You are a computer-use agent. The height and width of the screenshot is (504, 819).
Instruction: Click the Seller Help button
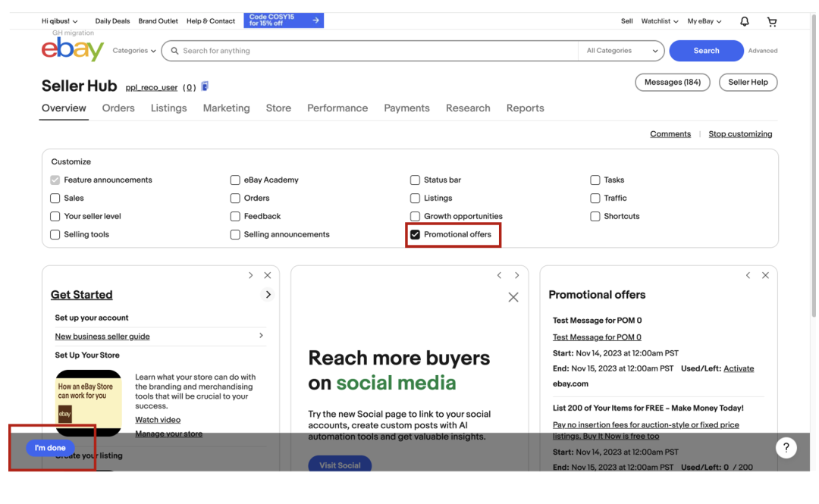[x=748, y=82]
